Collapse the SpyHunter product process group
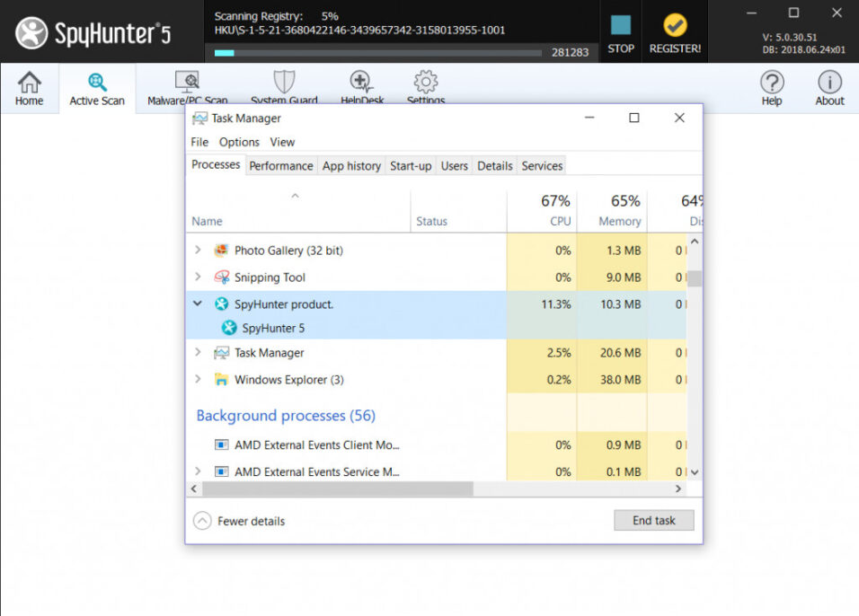859x616 pixels. [x=198, y=304]
